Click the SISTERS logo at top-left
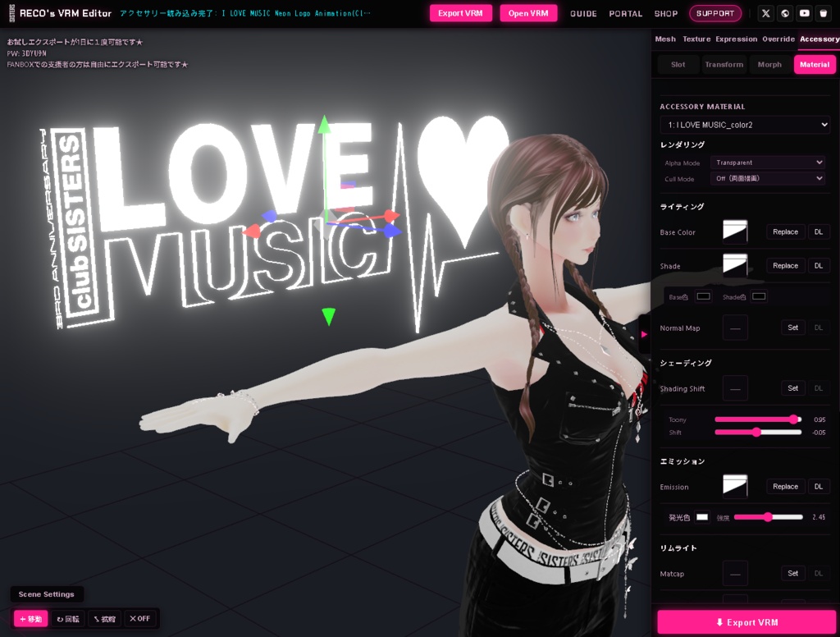Image resolution: width=840 pixels, height=637 pixels. (x=11, y=13)
